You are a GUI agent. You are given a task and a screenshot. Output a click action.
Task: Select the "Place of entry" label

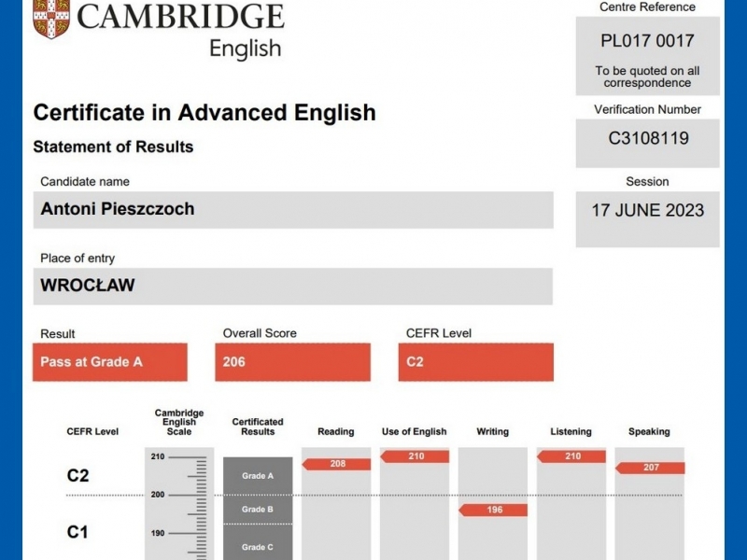point(78,259)
